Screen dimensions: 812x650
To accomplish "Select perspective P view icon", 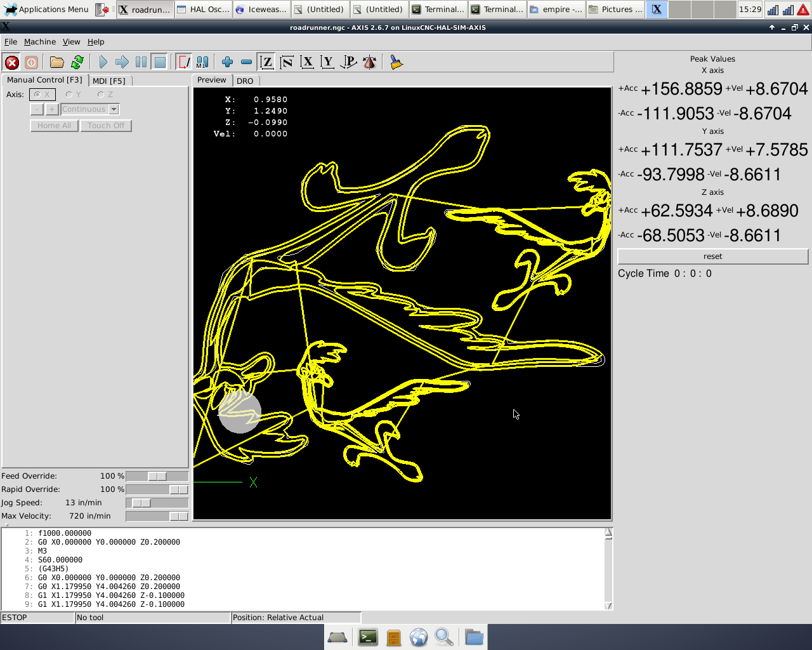I will (x=348, y=62).
